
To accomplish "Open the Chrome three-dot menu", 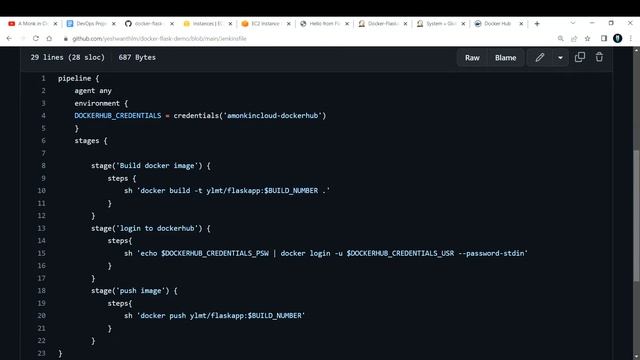I will pyautogui.click(x=631, y=38).
